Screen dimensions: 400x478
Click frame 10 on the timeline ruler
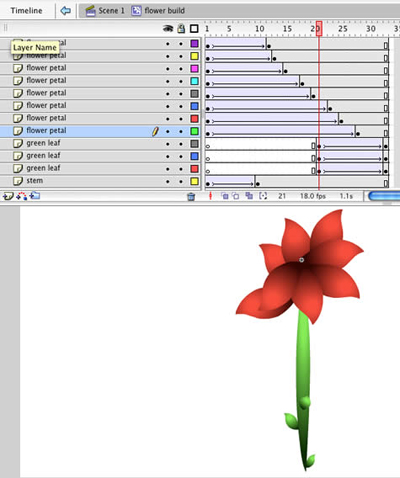260,29
